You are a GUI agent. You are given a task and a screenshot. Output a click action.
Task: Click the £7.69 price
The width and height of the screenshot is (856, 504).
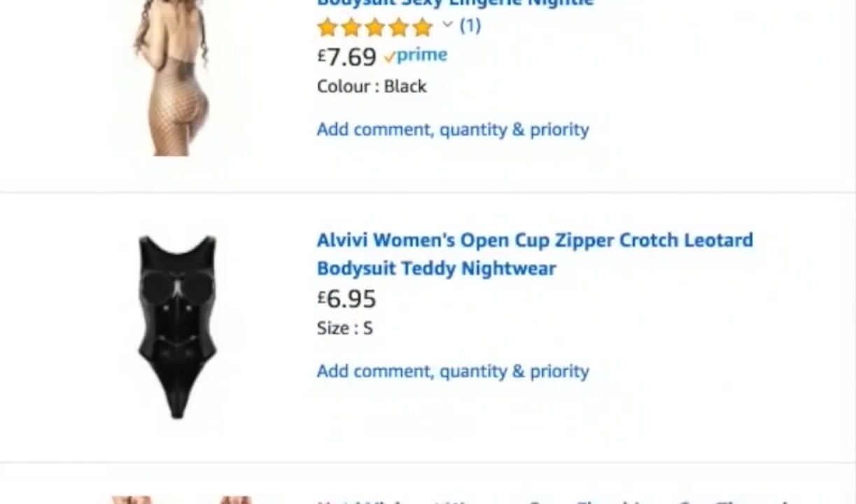pyautogui.click(x=346, y=57)
